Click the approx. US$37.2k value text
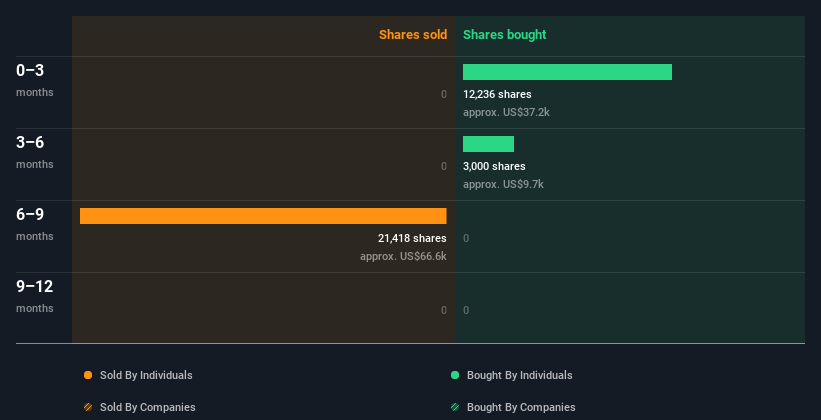Screen dimensions: 821x420 (506, 112)
